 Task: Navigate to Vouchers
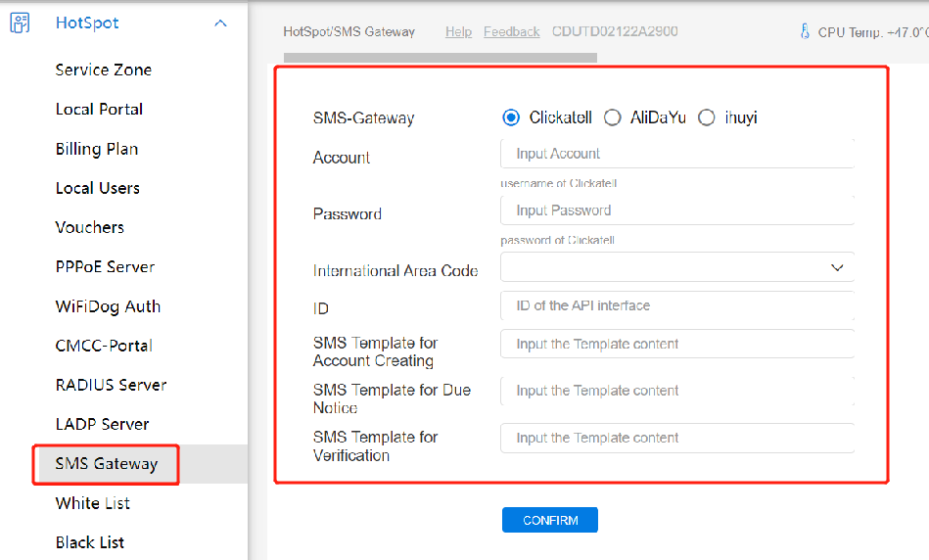89,227
